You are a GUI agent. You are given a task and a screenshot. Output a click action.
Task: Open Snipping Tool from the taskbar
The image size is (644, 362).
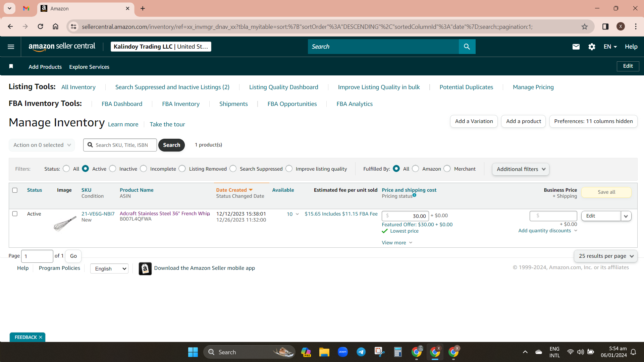point(379,352)
